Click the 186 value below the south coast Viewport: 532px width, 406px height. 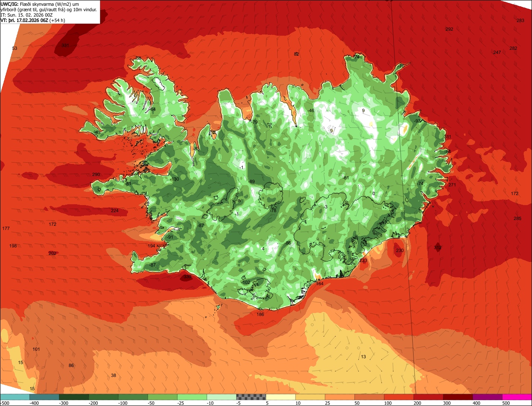coord(260,314)
